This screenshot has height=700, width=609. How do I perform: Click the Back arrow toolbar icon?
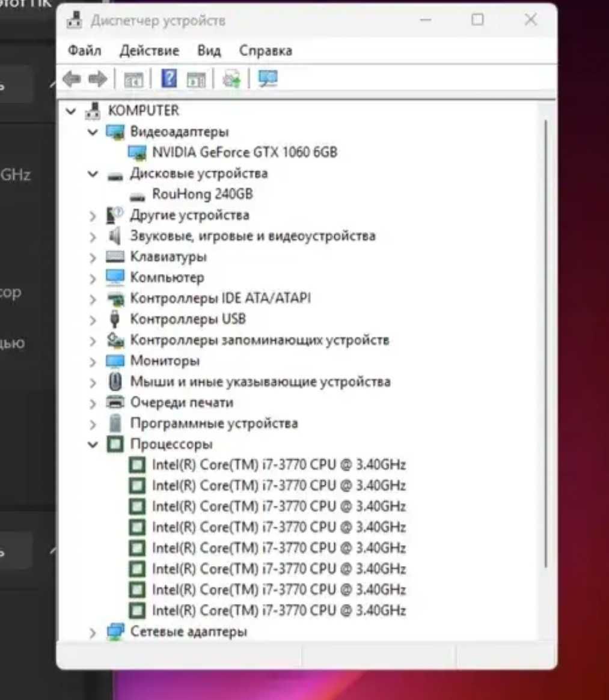pos(72,79)
